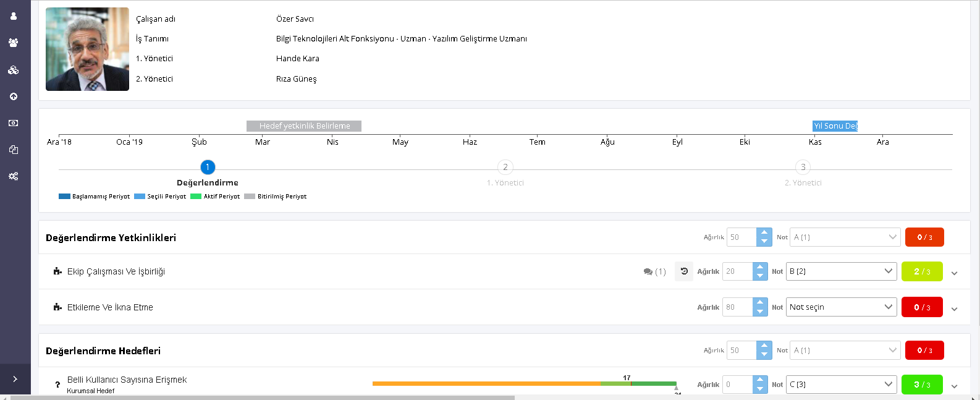980x400 pixels.
Task: Open the single user profile sidebar icon
Action: pyautogui.click(x=14, y=16)
